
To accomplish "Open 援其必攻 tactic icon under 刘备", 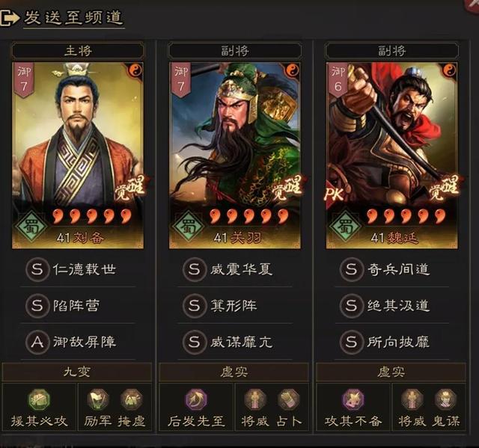I will coord(39,399).
